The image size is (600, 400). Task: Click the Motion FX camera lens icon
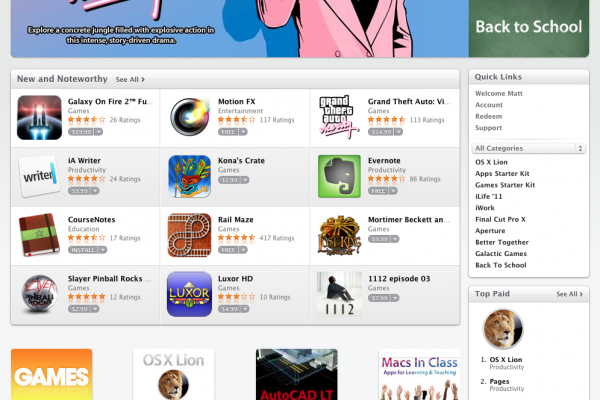point(190,117)
